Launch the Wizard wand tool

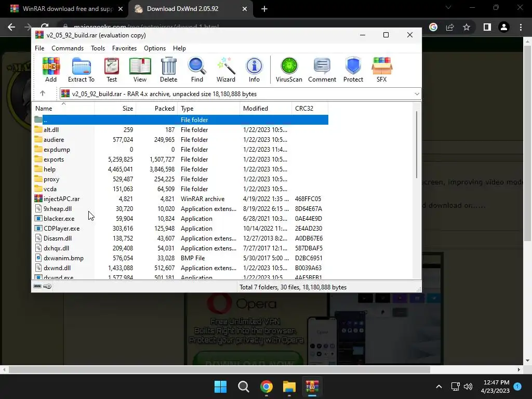[226, 70]
